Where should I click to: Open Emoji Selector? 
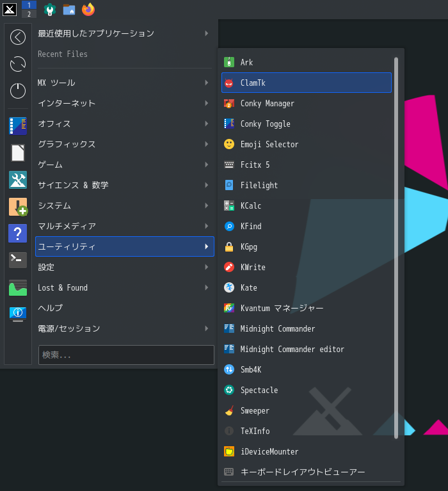click(x=307, y=145)
